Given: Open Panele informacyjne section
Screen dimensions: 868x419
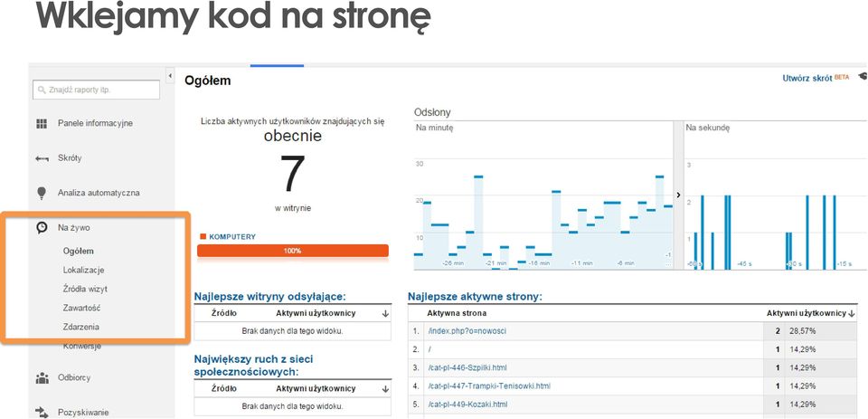Looking at the screenshot, I should (x=95, y=123).
